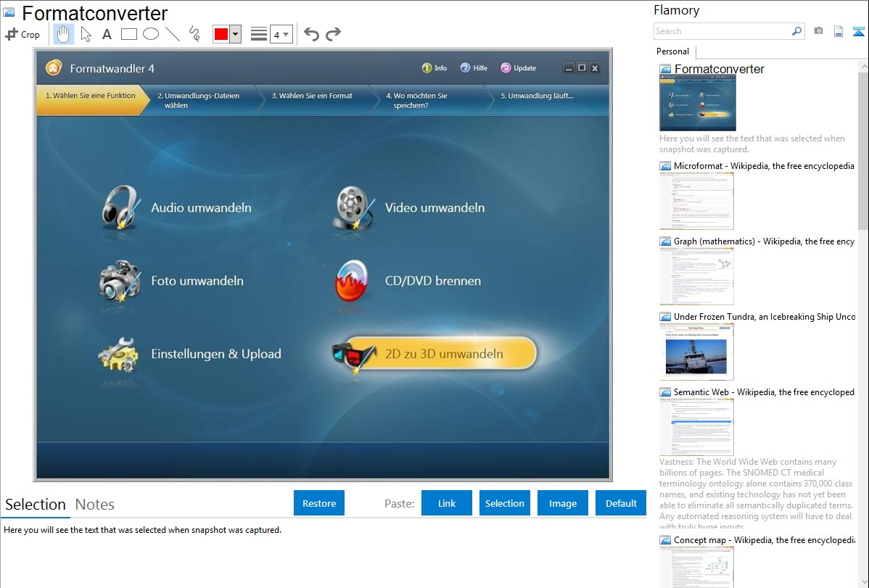The image size is (869, 588).
Task: Open the red color dropdown arrow
Action: click(x=235, y=34)
